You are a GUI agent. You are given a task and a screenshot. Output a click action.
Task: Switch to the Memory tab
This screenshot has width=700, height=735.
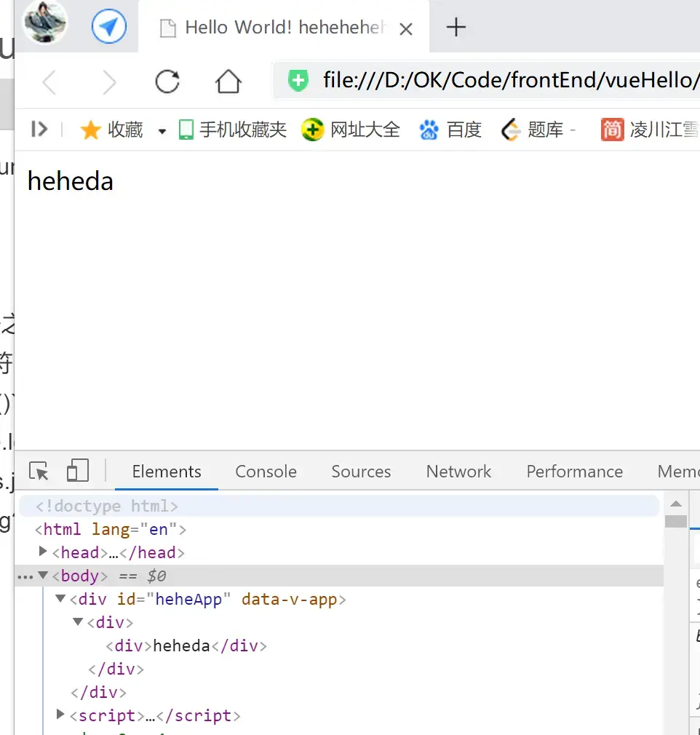(678, 472)
